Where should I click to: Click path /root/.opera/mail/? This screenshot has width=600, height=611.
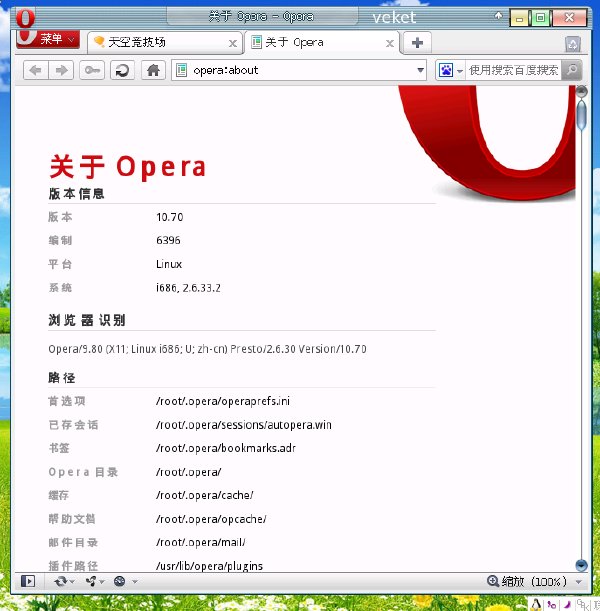coord(201,542)
